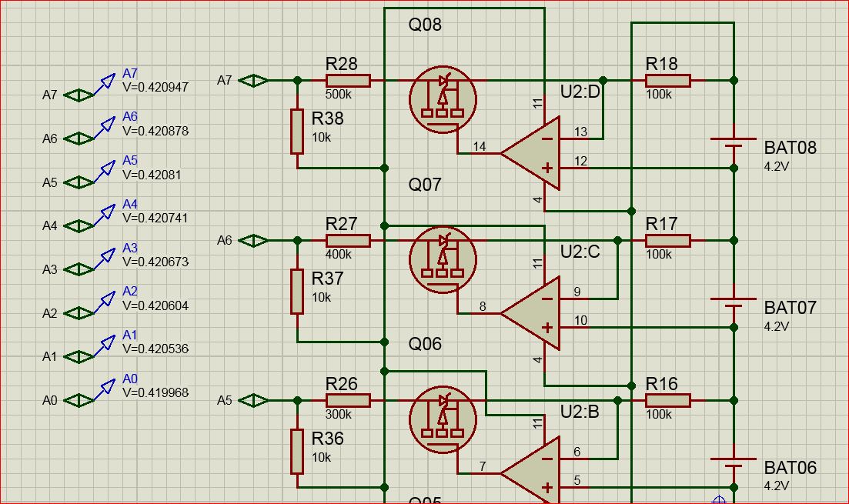Select the Q08 MOSFET transistor symbol
The width and height of the screenshot is (849, 504).
[x=443, y=100]
